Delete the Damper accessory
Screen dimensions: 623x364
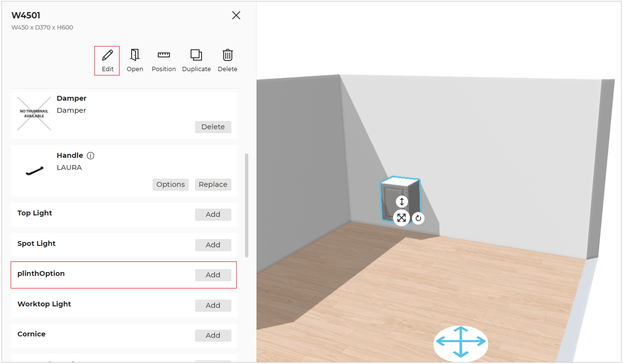click(213, 127)
